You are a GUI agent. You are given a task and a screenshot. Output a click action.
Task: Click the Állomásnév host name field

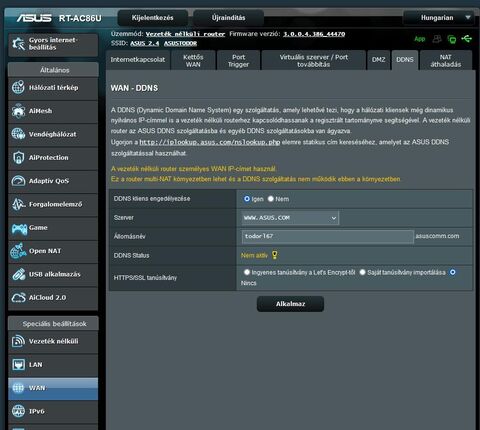coord(328,236)
